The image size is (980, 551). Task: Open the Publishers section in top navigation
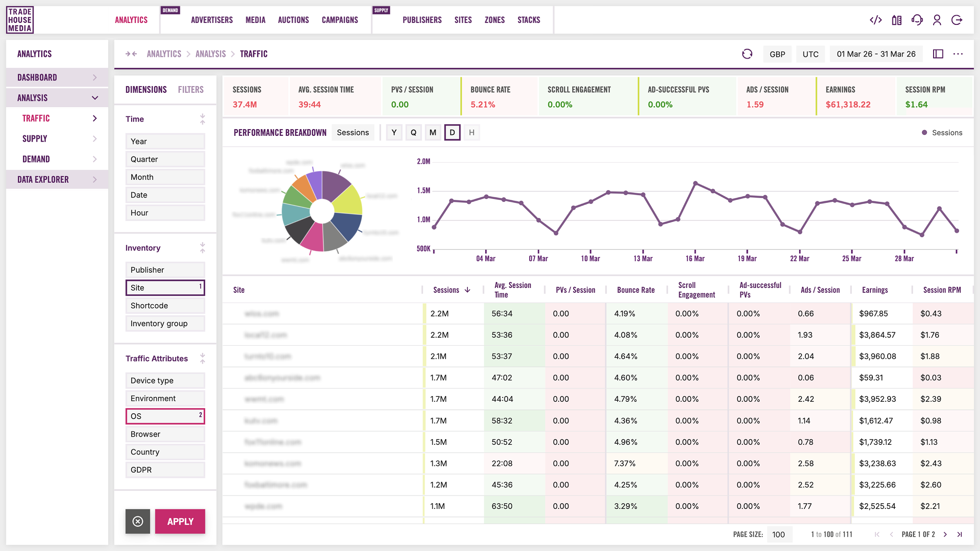[422, 20]
